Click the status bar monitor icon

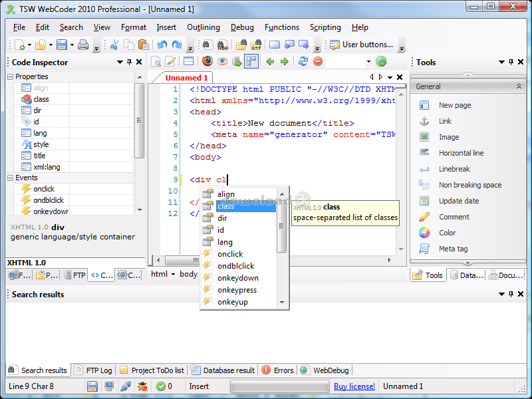(x=109, y=386)
